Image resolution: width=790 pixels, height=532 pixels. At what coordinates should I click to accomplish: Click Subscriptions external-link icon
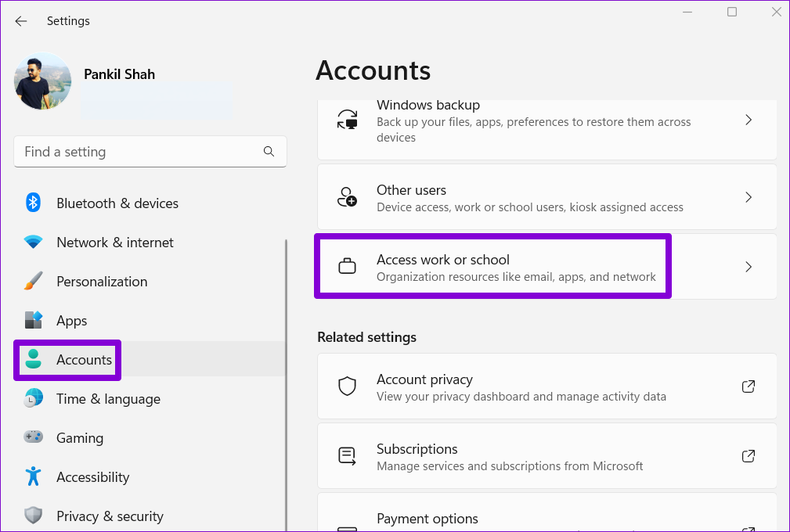[x=749, y=456]
